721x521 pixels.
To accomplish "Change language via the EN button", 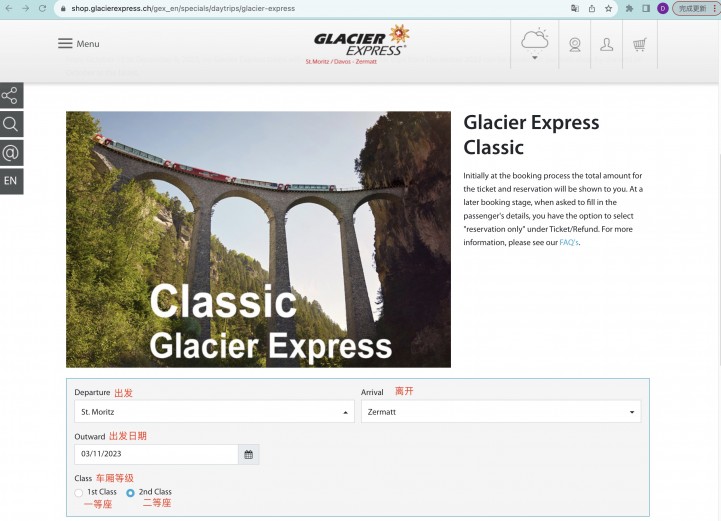I will coord(10,181).
